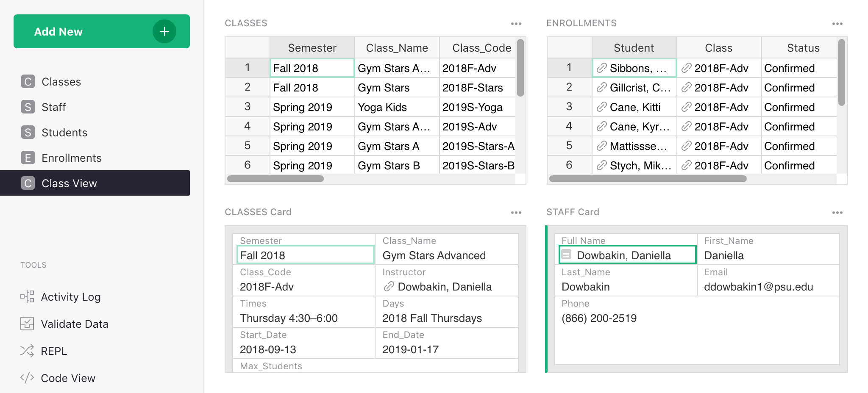The width and height of the screenshot is (868, 393).
Task: Click link icon next to Instructor Dowbakin
Action: tap(389, 287)
